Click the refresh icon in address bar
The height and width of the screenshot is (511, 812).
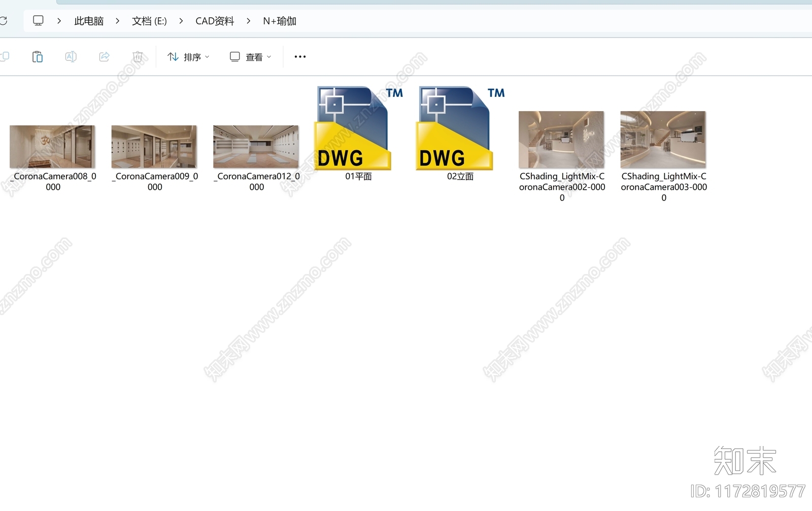pos(3,21)
